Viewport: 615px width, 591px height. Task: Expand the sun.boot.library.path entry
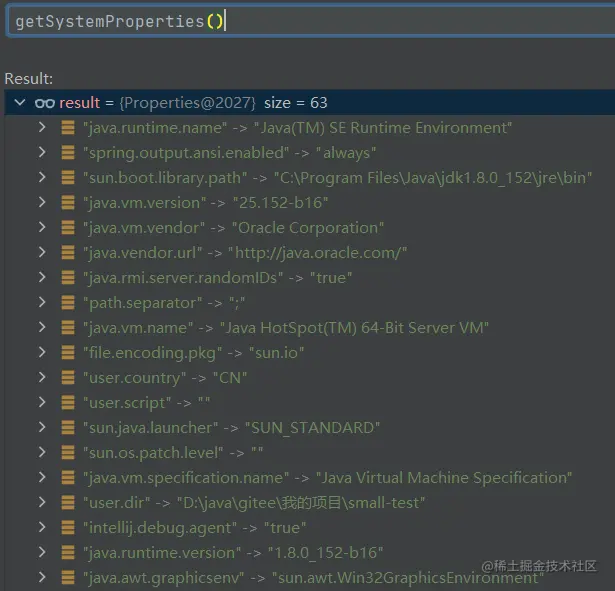pos(42,177)
